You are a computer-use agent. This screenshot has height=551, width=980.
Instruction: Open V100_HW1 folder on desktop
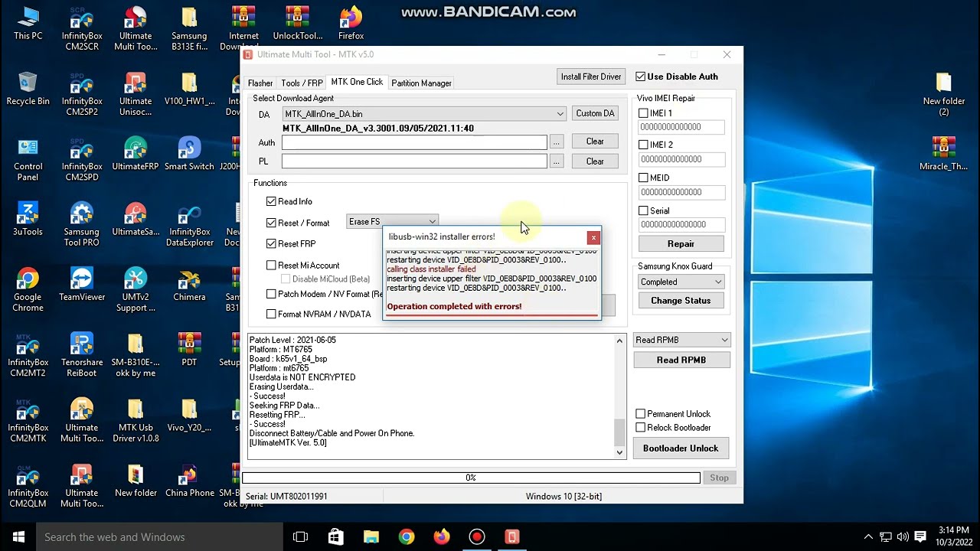point(189,90)
